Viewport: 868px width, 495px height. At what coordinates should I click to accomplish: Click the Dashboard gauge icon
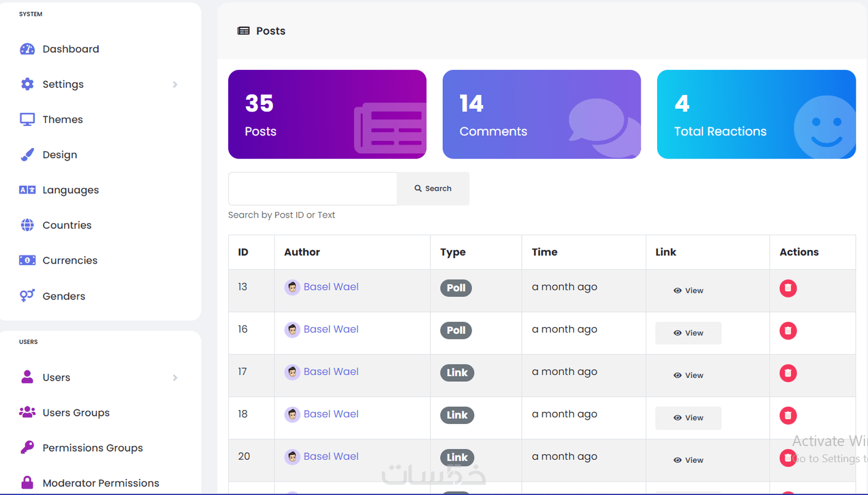point(27,49)
